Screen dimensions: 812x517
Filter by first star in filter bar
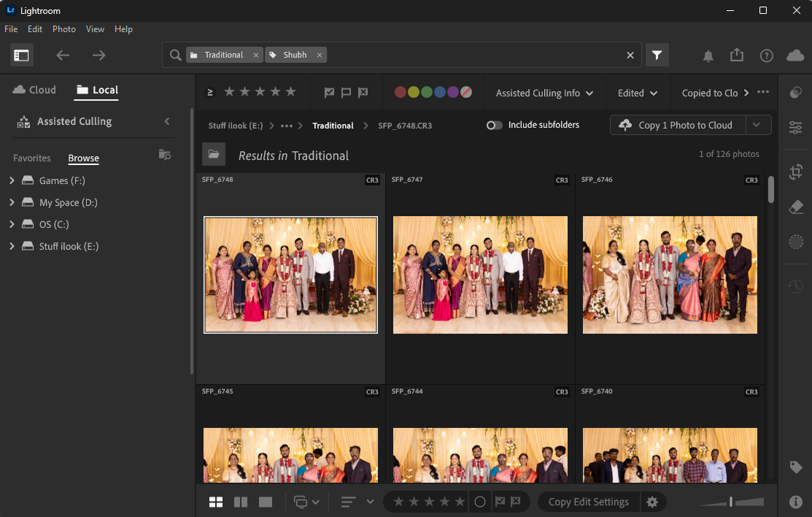229,92
